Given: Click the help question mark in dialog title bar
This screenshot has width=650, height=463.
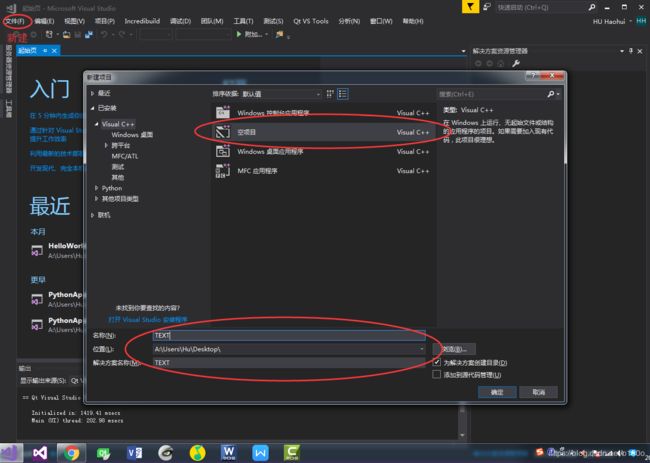Looking at the screenshot, I should point(533,76).
